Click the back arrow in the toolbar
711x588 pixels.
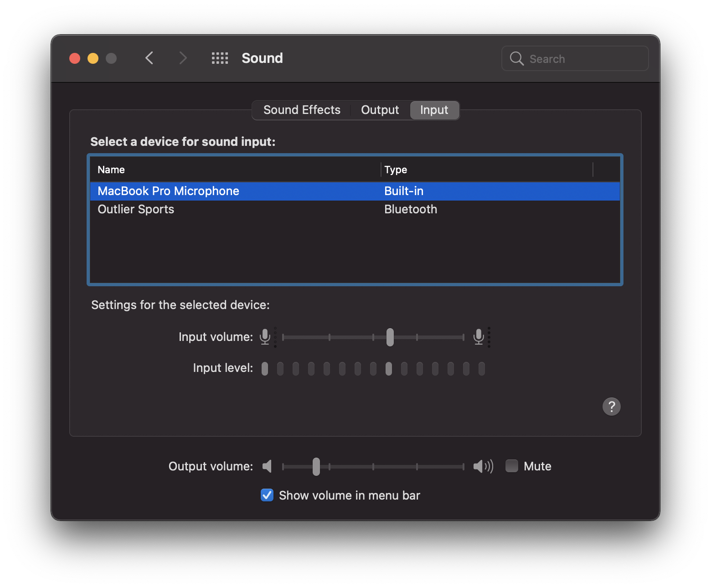click(x=149, y=58)
